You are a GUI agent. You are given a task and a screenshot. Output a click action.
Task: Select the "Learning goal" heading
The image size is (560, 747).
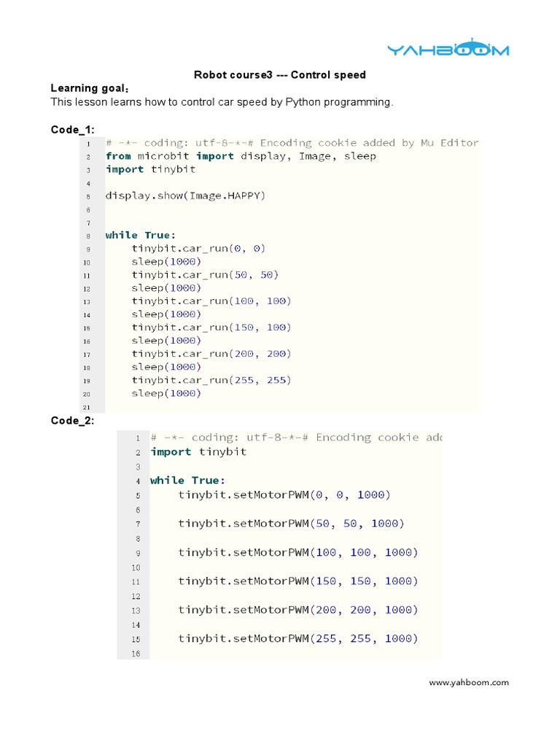(85, 88)
